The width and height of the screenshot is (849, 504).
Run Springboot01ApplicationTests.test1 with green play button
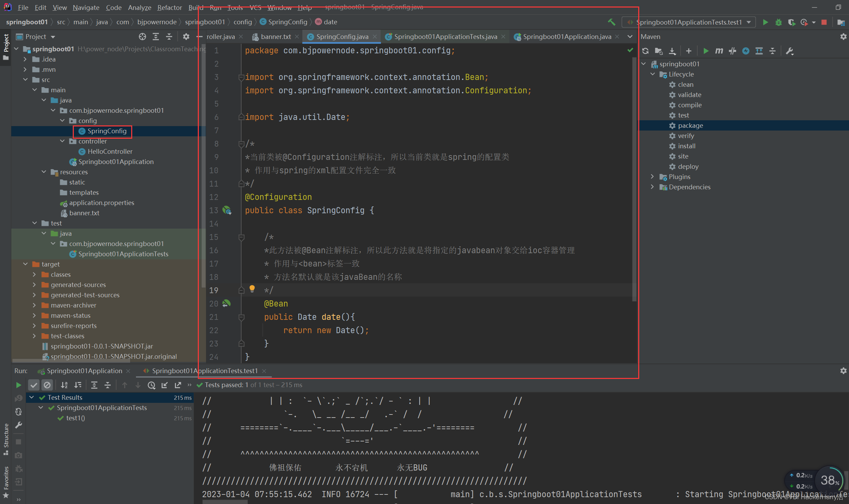[x=765, y=22]
